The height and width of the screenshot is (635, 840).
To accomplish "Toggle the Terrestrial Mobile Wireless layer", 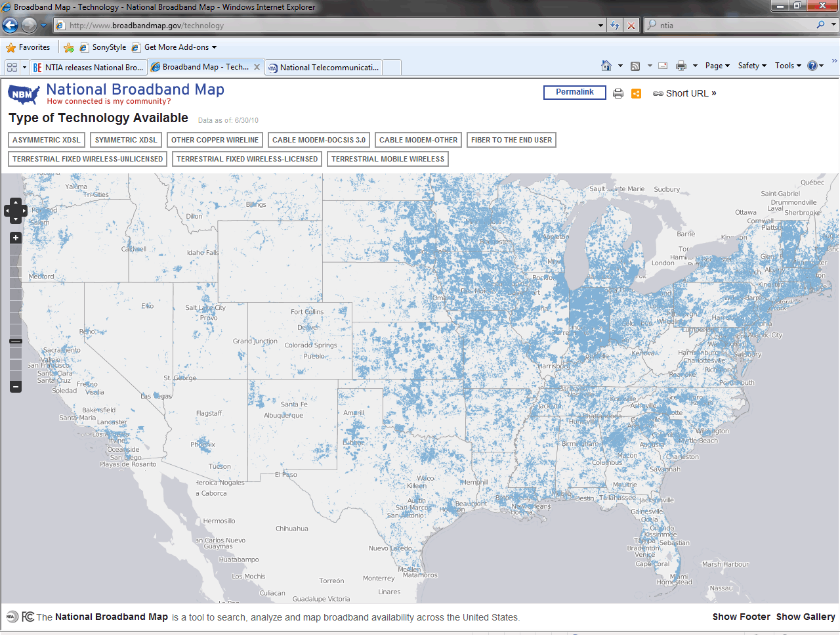I will [x=388, y=159].
